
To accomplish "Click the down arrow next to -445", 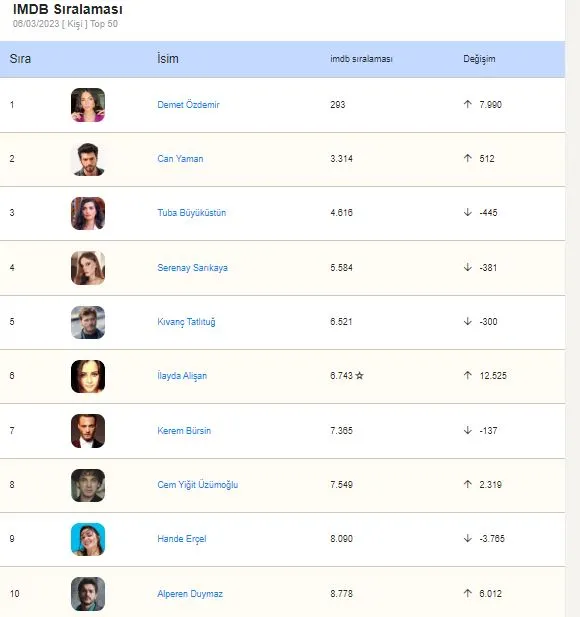I will coord(467,212).
